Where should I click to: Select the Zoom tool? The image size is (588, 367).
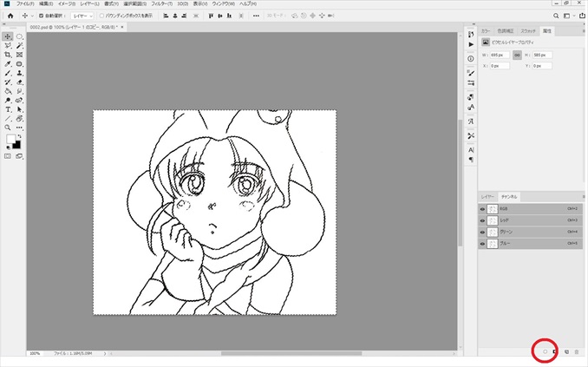(8, 128)
